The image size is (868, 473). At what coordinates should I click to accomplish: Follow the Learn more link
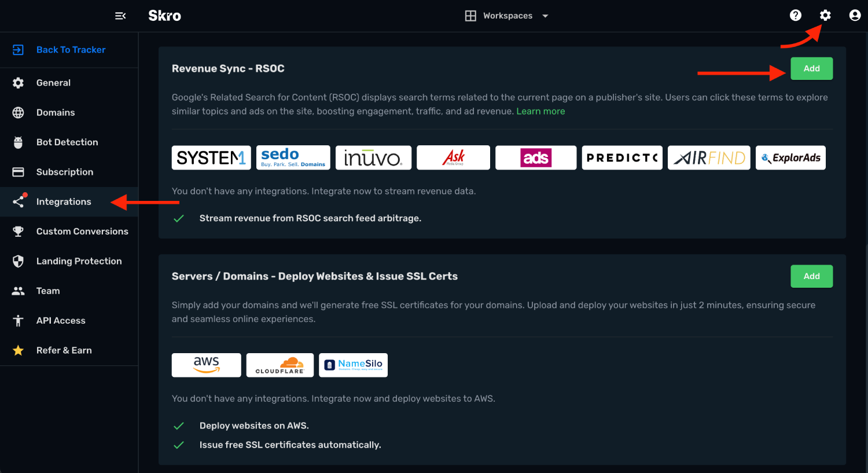[x=540, y=111]
